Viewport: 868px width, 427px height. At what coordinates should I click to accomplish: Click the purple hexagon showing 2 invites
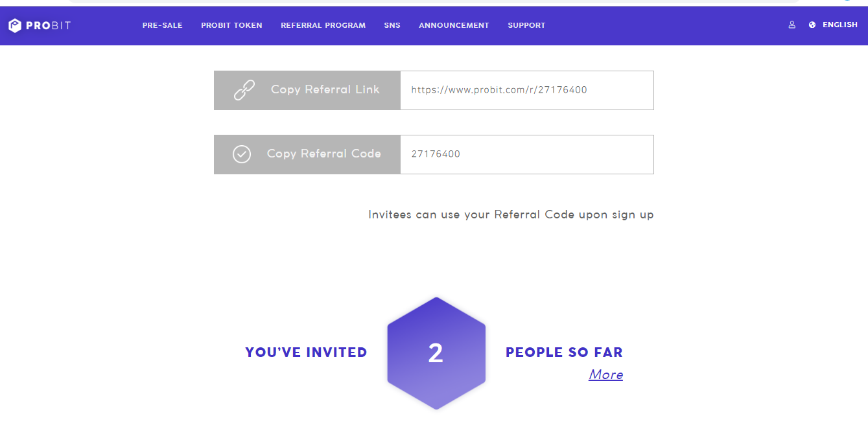436,353
